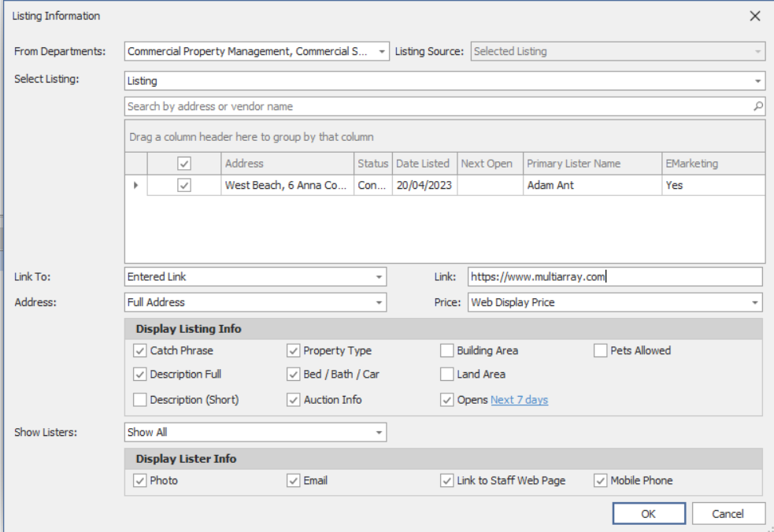Viewport: 774px width, 532px height.
Task: Sort by the Status column header
Action: click(372, 164)
